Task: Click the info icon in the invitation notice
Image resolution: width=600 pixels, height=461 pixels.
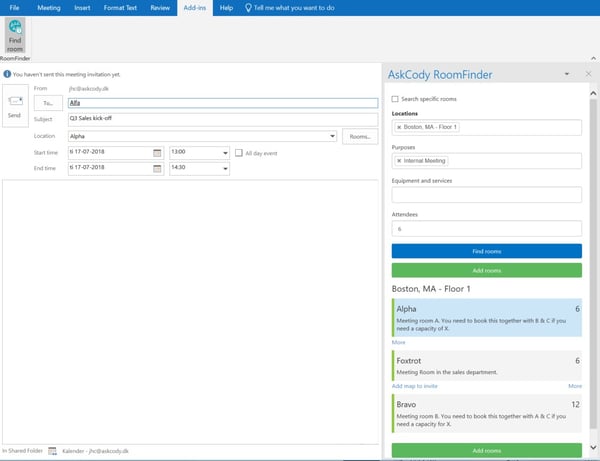Action: (x=7, y=74)
